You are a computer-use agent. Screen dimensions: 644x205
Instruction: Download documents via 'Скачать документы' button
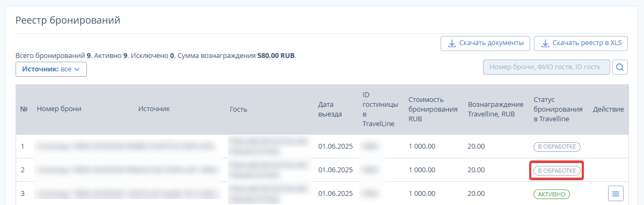486,43
